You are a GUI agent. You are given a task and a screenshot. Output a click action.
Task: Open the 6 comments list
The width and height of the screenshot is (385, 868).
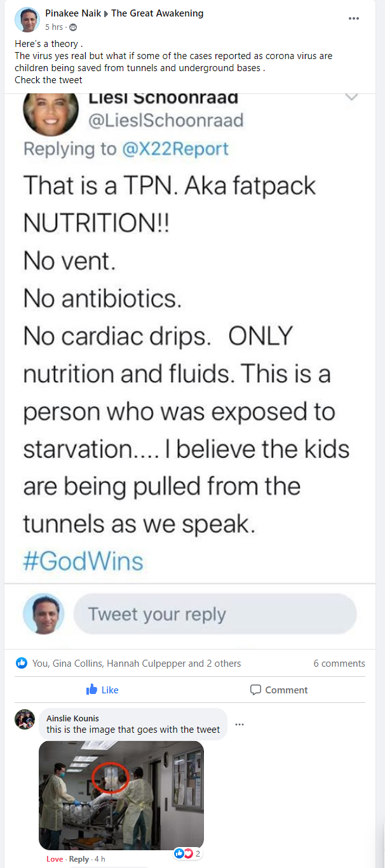(x=339, y=663)
